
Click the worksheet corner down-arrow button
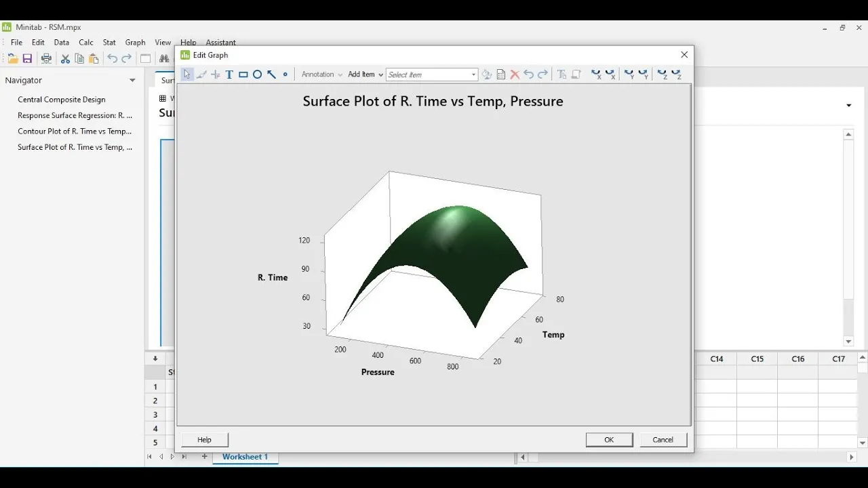(155, 359)
